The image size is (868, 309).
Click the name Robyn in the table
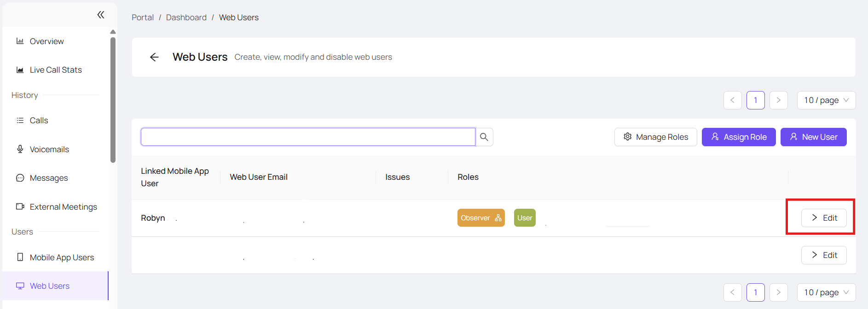tap(153, 218)
